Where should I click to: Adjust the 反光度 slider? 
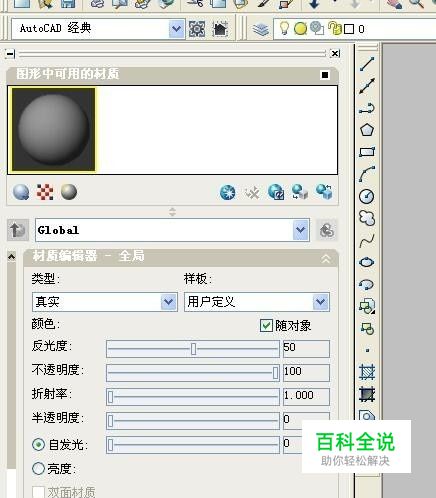(193, 349)
